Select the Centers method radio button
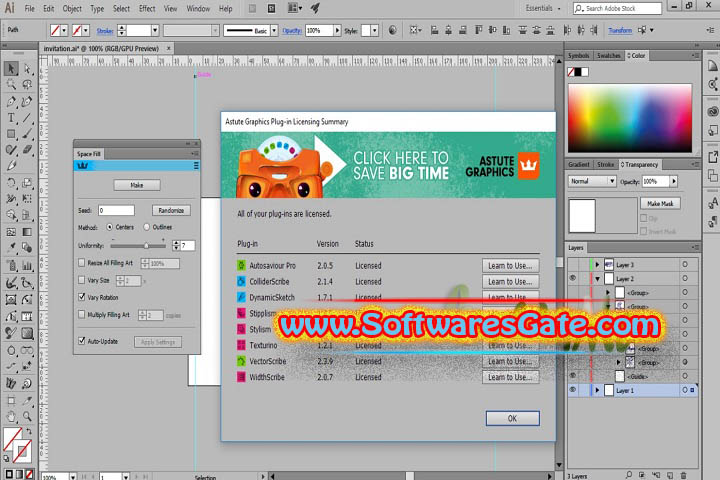Viewport: 720px width, 480px height. (x=109, y=227)
